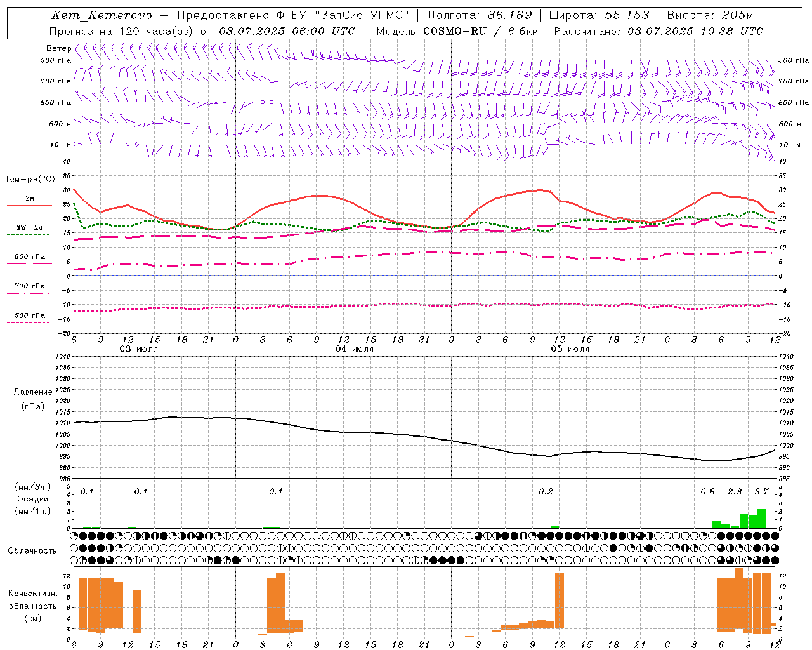812x650 pixels.
Task: Select the '(мм/1ч.)' precipitation unit label
Action: point(33,511)
